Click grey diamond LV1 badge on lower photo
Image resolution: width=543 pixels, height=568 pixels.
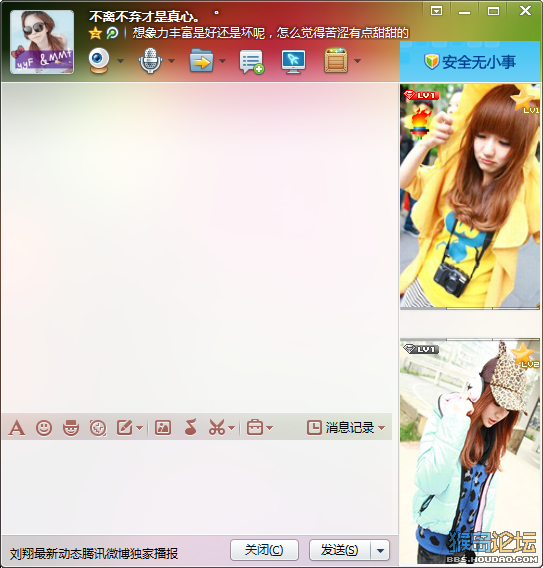point(421,349)
